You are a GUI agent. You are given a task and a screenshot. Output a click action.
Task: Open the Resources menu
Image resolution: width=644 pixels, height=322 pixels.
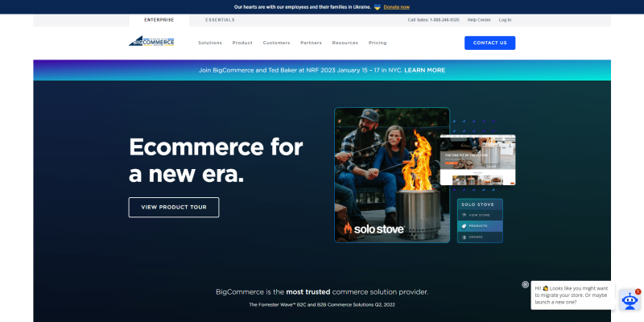click(345, 43)
